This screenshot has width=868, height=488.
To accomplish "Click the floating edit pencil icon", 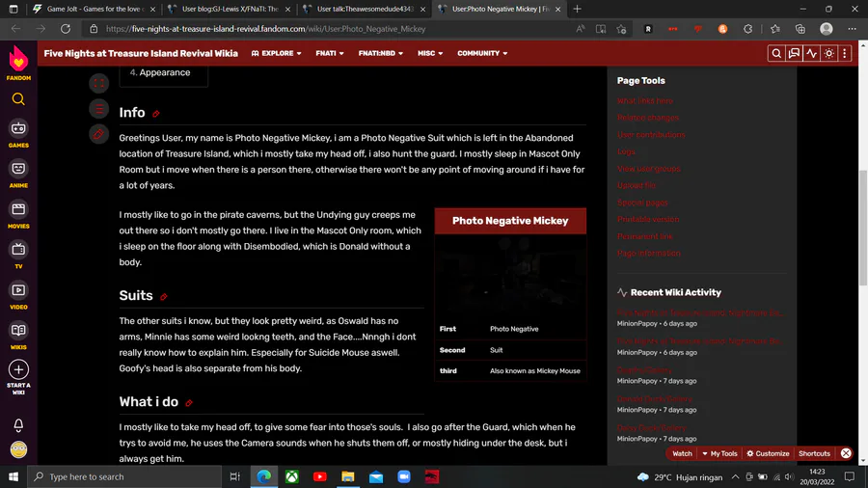I will tap(98, 134).
